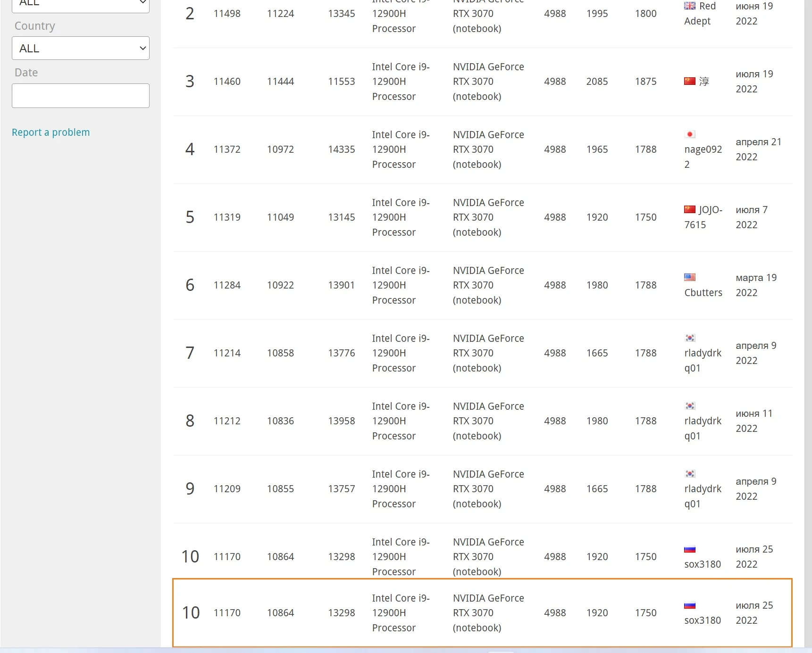This screenshot has width=812, height=653.
Task: Expand the top ALL dropdown above Country
Action: [x=81, y=4]
